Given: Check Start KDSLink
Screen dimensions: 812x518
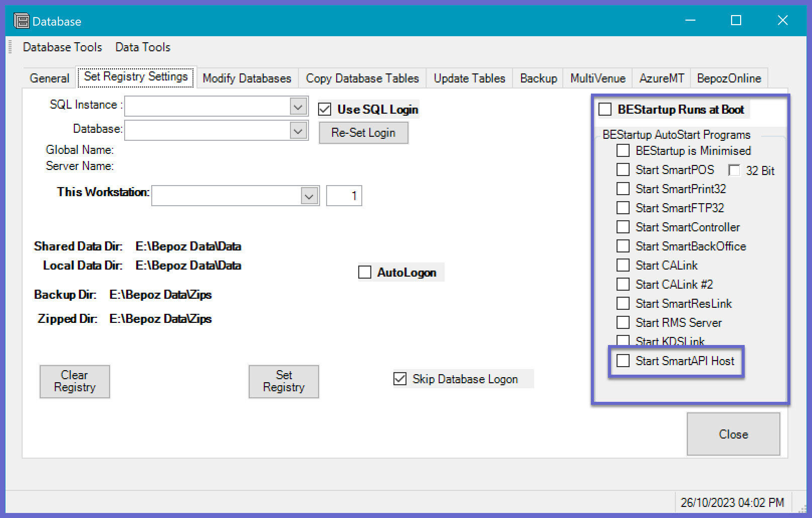Looking at the screenshot, I should [623, 340].
